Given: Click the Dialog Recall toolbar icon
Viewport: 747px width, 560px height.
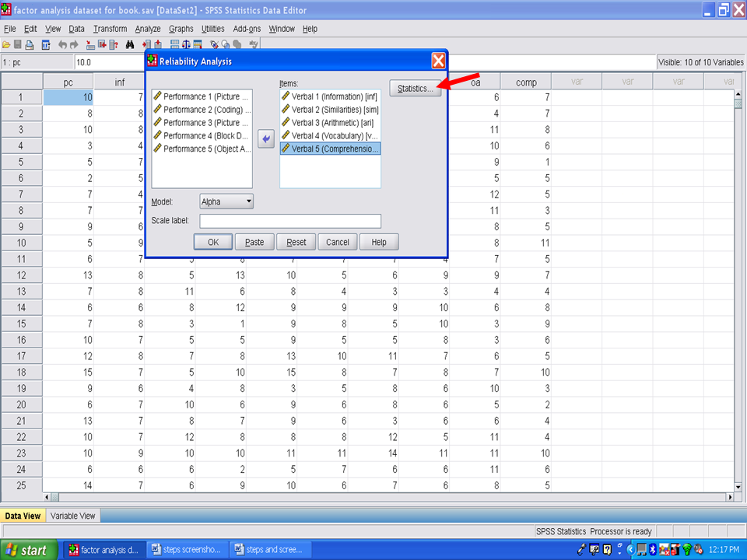Looking at the screenshot, I should [x=46, y=44].
